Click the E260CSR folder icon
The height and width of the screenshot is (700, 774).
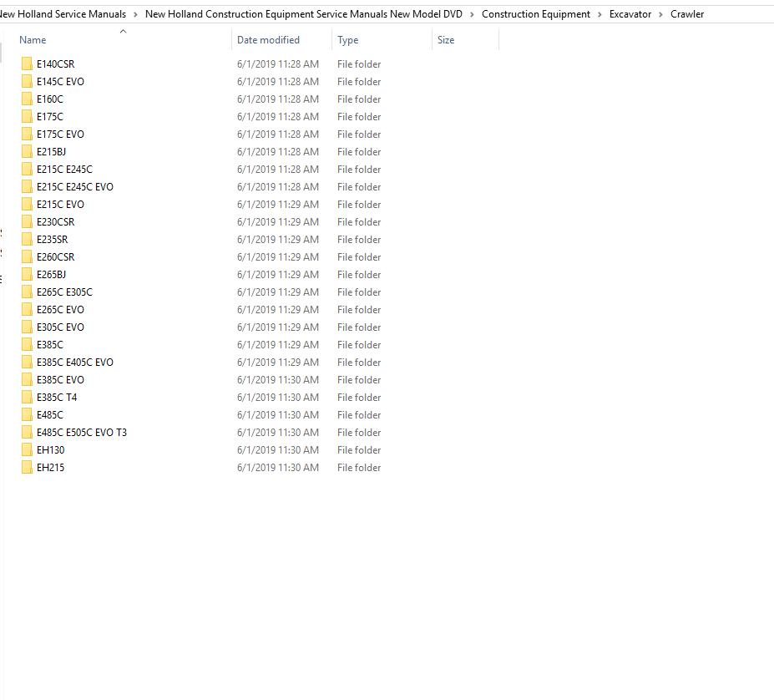[x=28, y=257]
